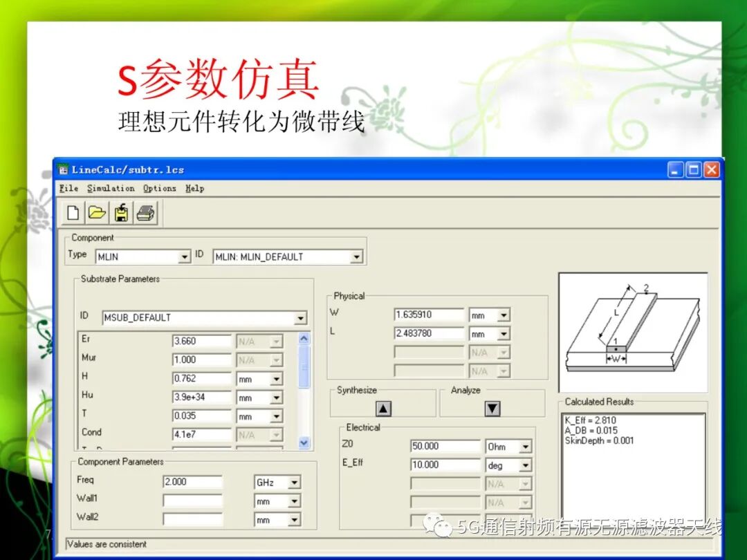Open a file with the folder icon
This screenshot has width=747, height=560.
(x=98, y=213)
